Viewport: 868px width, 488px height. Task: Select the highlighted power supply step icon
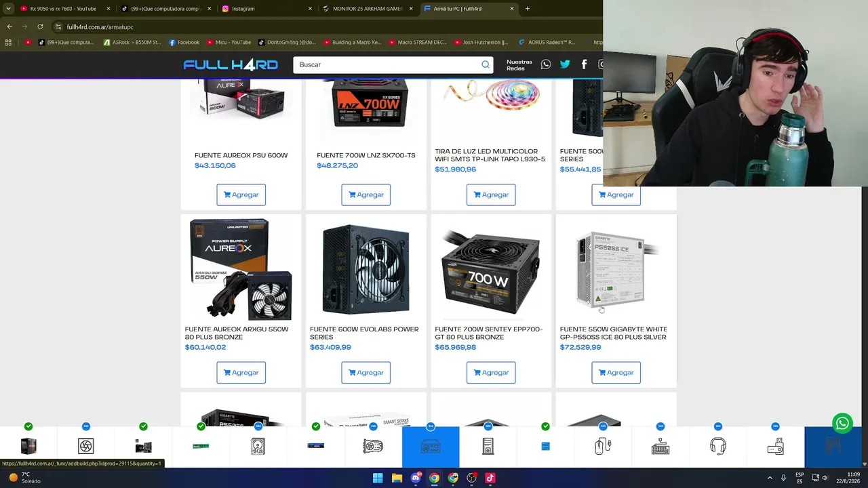click(x=431, y=446)
